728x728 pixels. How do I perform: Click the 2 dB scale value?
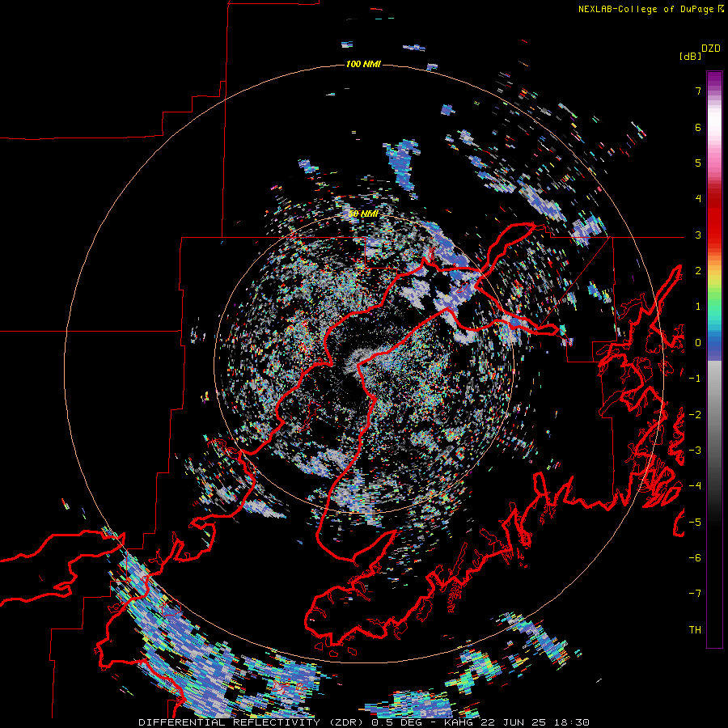(698, 271)
